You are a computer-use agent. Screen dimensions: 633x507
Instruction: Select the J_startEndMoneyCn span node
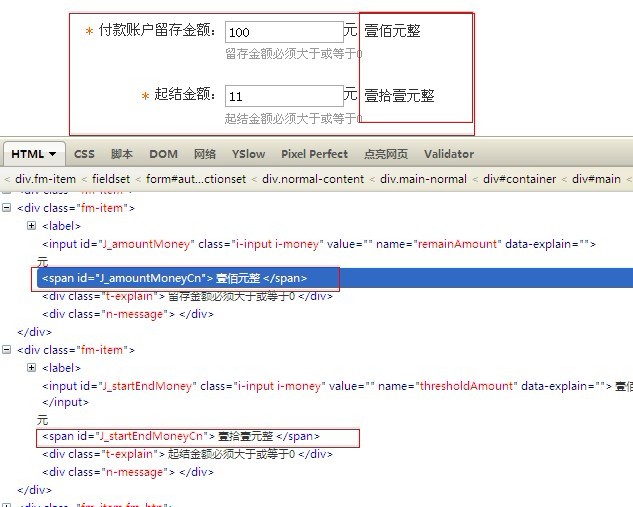click(180, 437)
